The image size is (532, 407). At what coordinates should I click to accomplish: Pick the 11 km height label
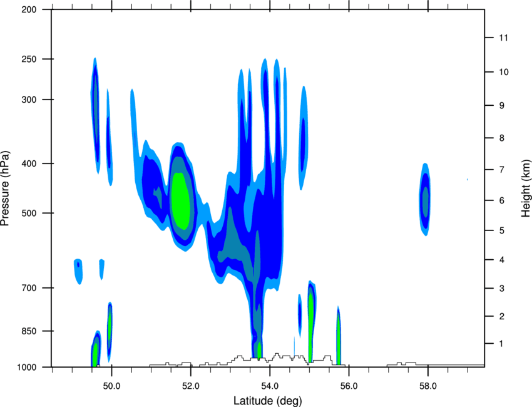pyautogui.click(x=503, y=38)
